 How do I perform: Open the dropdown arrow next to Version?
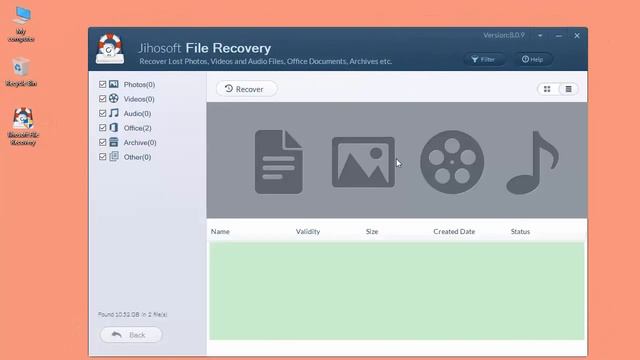coord(540,36)
